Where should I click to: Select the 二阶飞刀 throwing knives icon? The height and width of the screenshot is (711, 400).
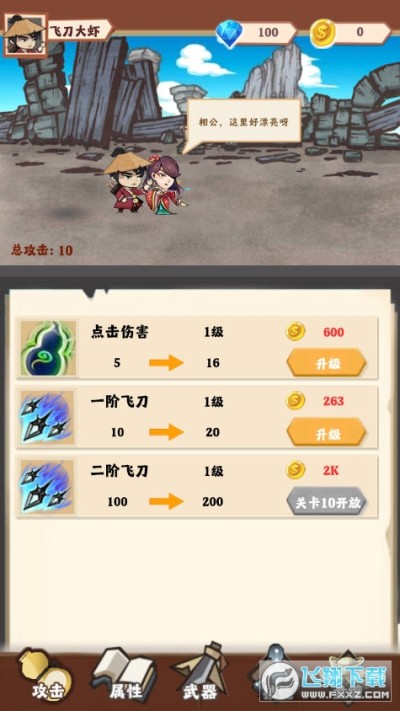[47, 487]
